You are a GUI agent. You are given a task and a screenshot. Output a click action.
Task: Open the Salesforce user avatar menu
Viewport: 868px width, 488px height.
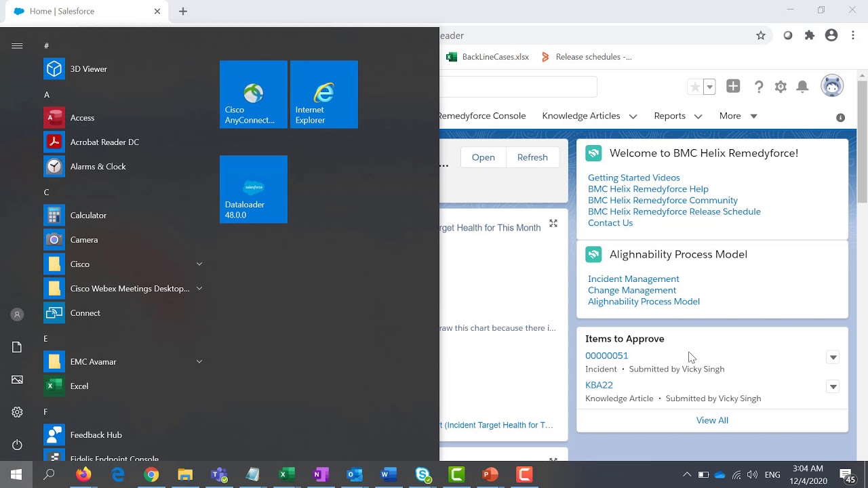[x=832, y=86]
